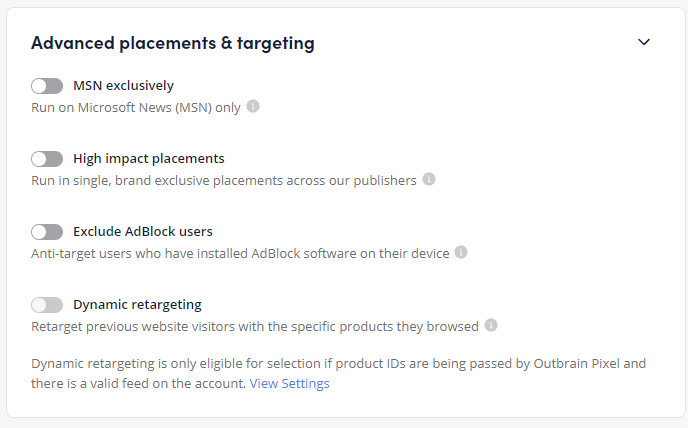The image size is (688, 428).
Task: Open info icon next to MSN only description
Action: pos(253,106)
